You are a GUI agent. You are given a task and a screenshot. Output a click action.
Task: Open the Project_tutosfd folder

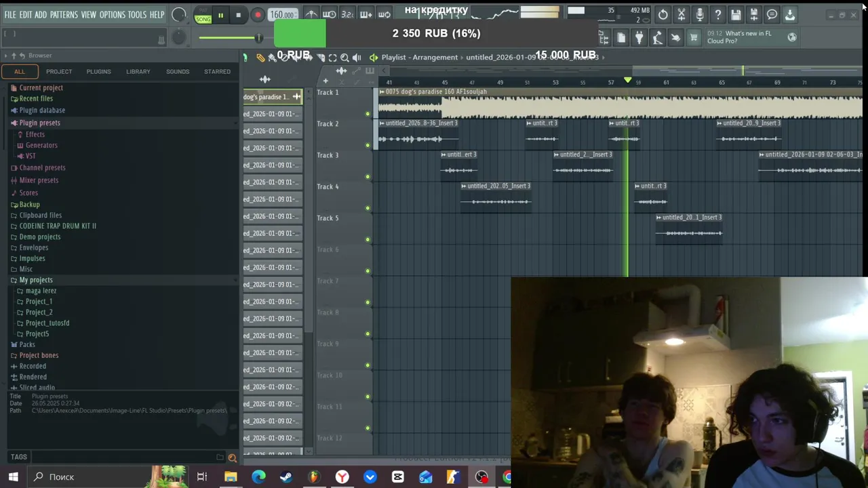[47, 323]
